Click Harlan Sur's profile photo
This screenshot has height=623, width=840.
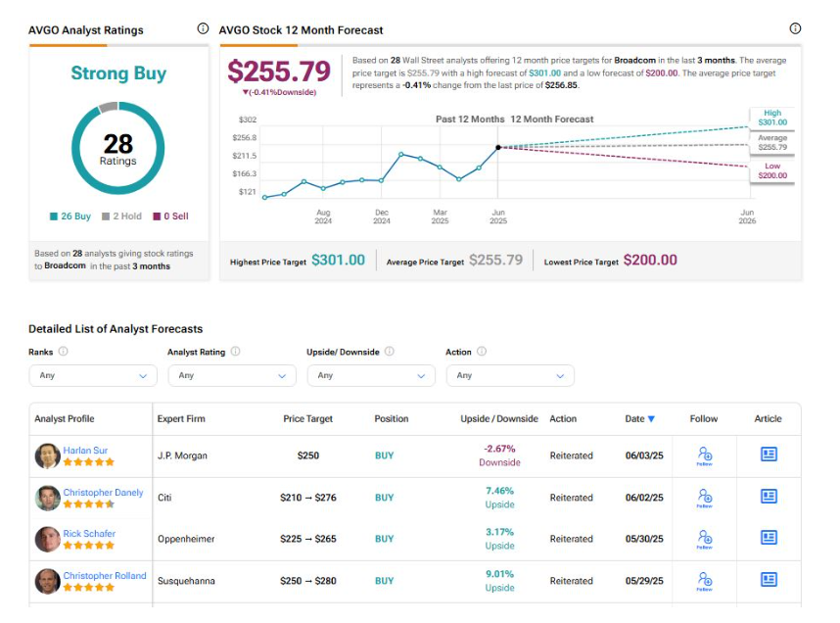tap(48, 455)
